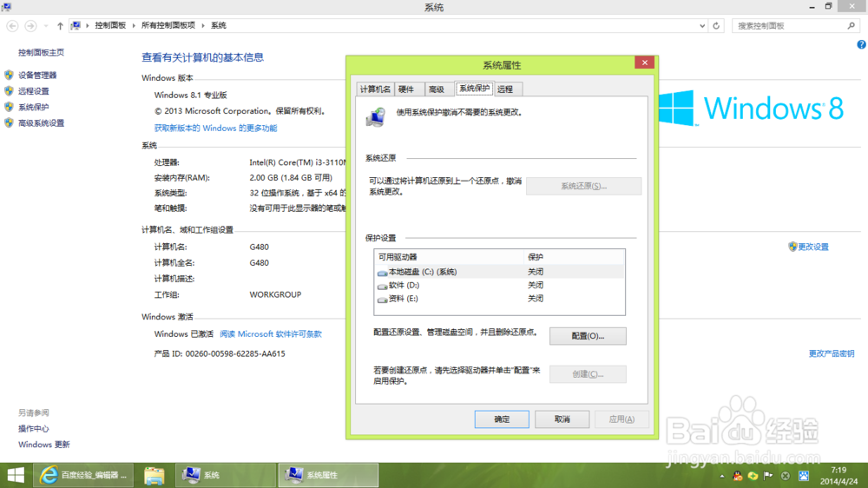
Task: Select 控制面板 in the breadcrumb path
Action: point(110,25)
